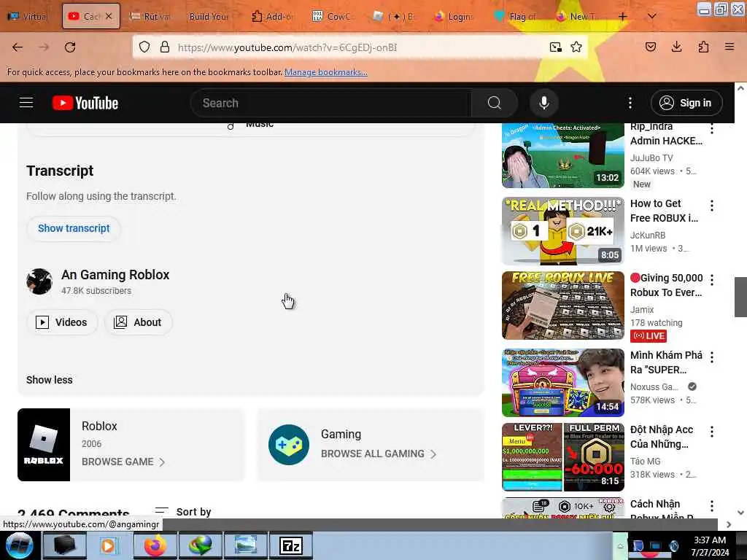The width and height of the screenshot is (747, 560).
Task: Start voice search with the microphone
Action: point(543,103)
